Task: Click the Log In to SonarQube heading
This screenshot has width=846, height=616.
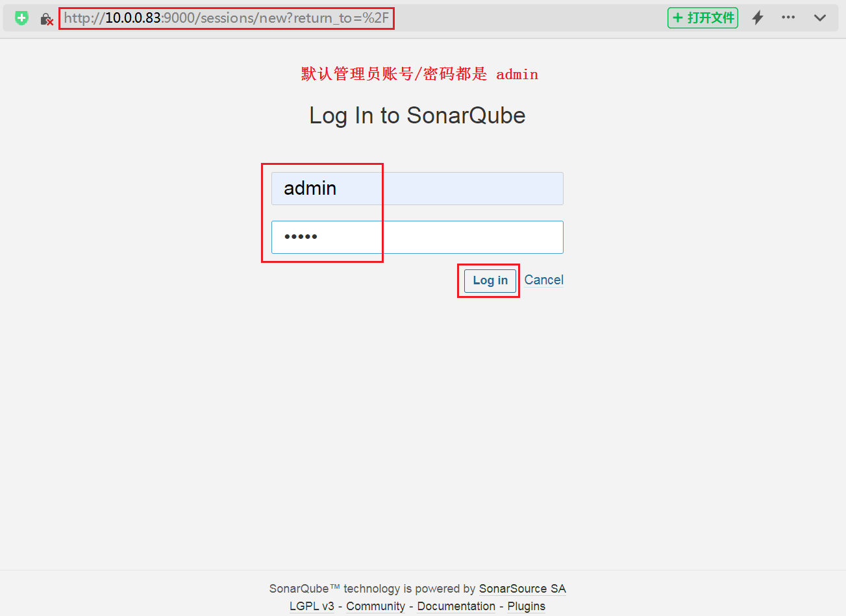Action: pos(417,116)
